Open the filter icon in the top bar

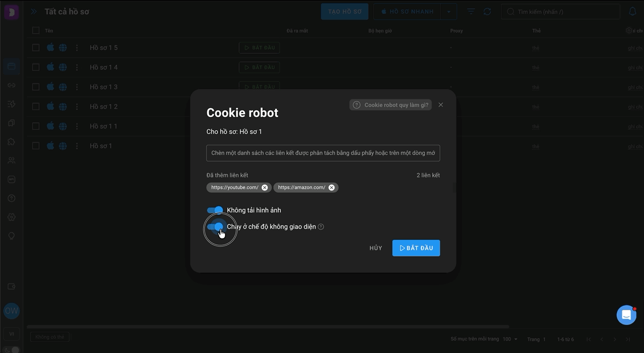tap(471, 11)
